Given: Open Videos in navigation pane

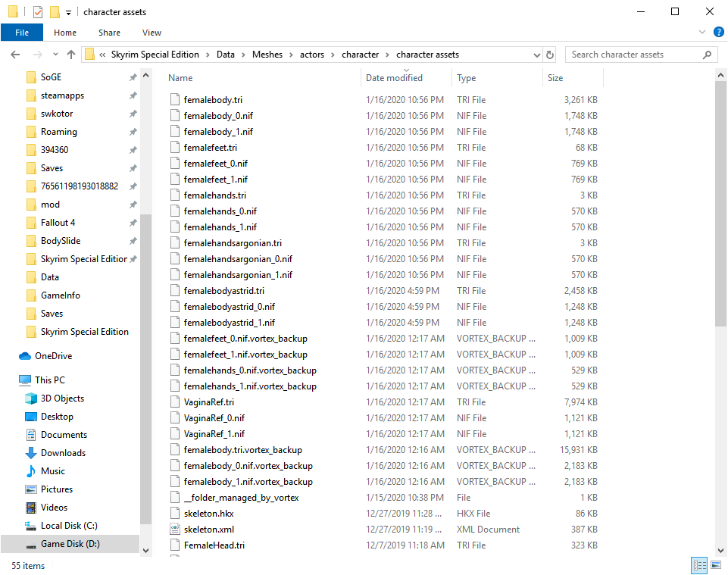Looking at the screenshot, I should pos(54,507).
